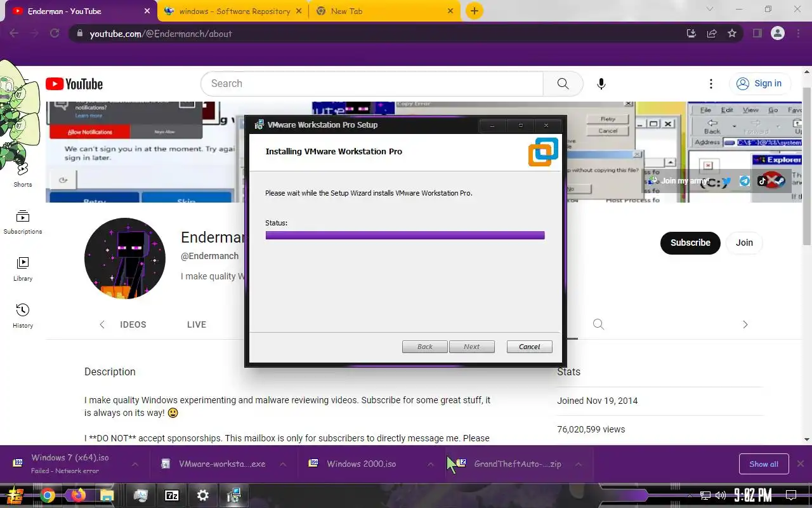The height and width of the screenshot is (508, 812).
Task: Open the YouTube home logo
Action: 74,84
